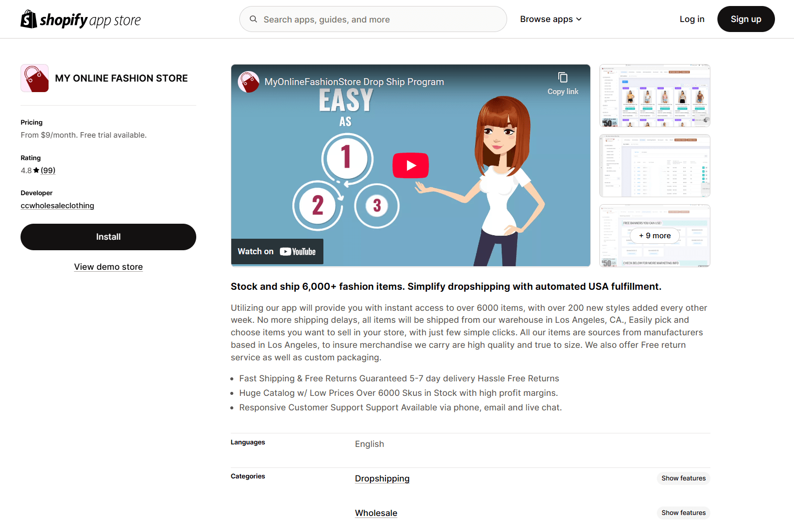Image resolution: width=794 pixels, height=532 pixels.
Task: Click the English language value
Action: click(x=369, y=444)
